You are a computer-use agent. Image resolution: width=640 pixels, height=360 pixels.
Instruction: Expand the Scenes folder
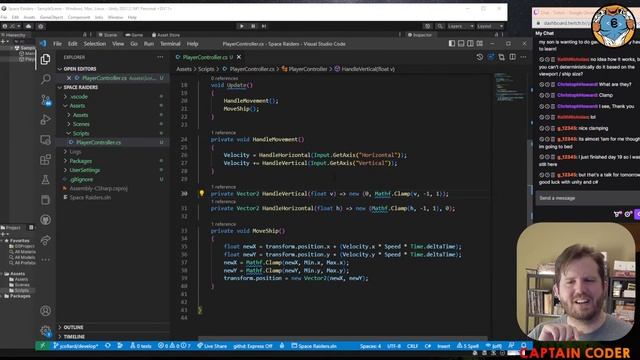coord(113,124)
